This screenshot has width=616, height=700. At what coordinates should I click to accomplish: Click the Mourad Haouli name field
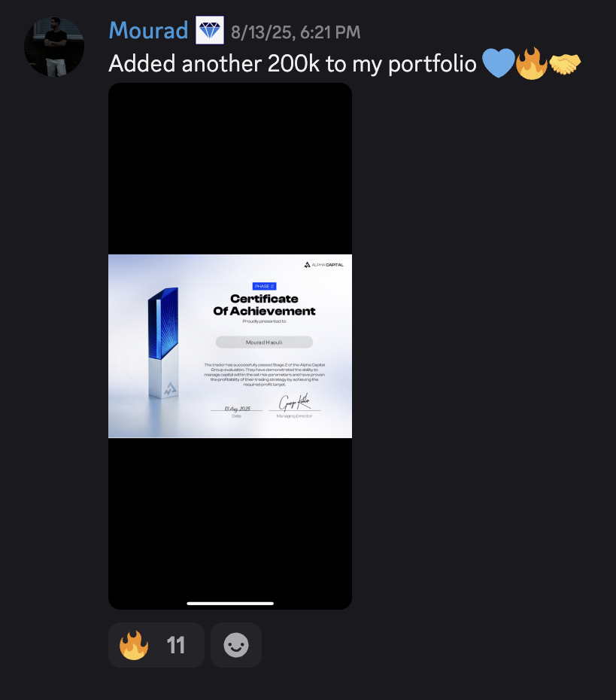tap(264, 342)
